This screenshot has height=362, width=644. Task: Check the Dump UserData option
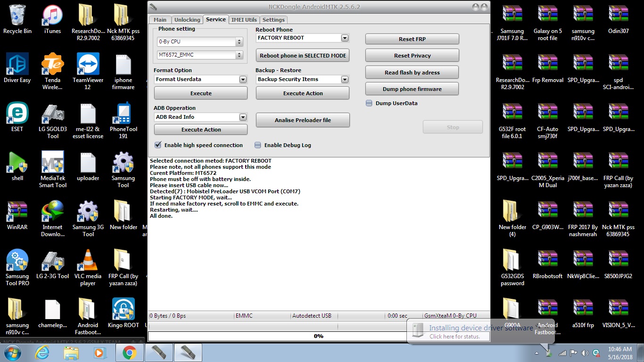369,103
